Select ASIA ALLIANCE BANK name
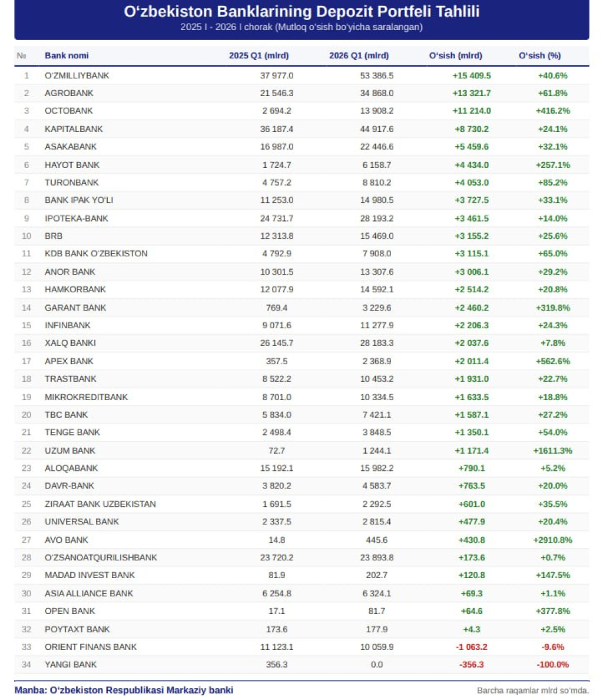The height and width of the screenshot is (700, 603). click(x=89, y=593)
